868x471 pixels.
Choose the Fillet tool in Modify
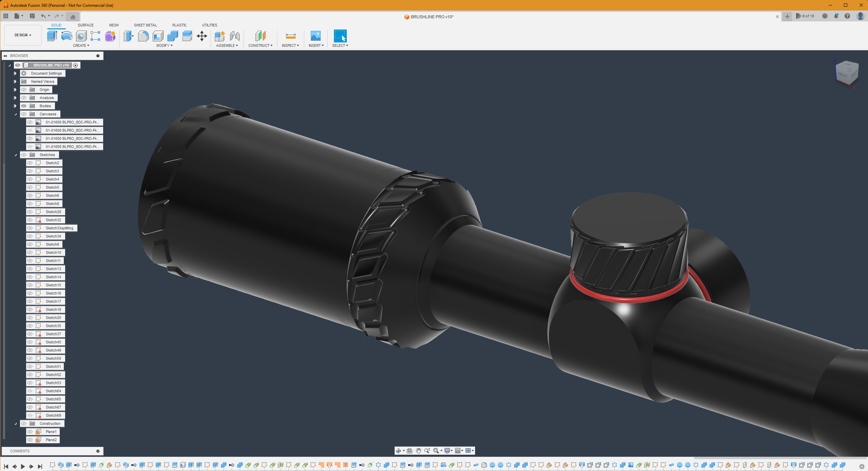click(143, 36)
